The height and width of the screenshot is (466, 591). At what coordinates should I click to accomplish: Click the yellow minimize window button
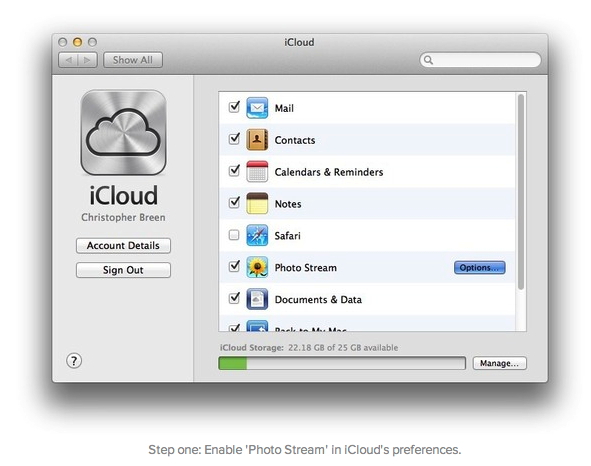click(x=78, y=42)
